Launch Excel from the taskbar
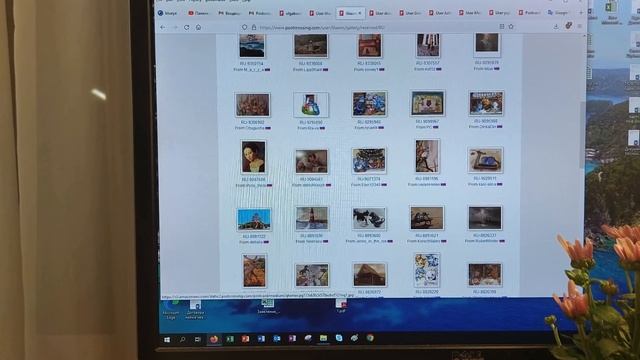The height and width of the screenshot is (360, 640). coord(230,339)
